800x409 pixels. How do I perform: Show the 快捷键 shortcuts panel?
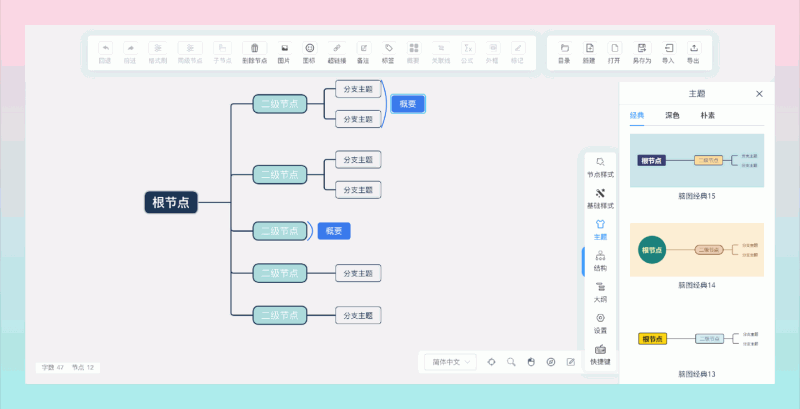tap(601, 355)
